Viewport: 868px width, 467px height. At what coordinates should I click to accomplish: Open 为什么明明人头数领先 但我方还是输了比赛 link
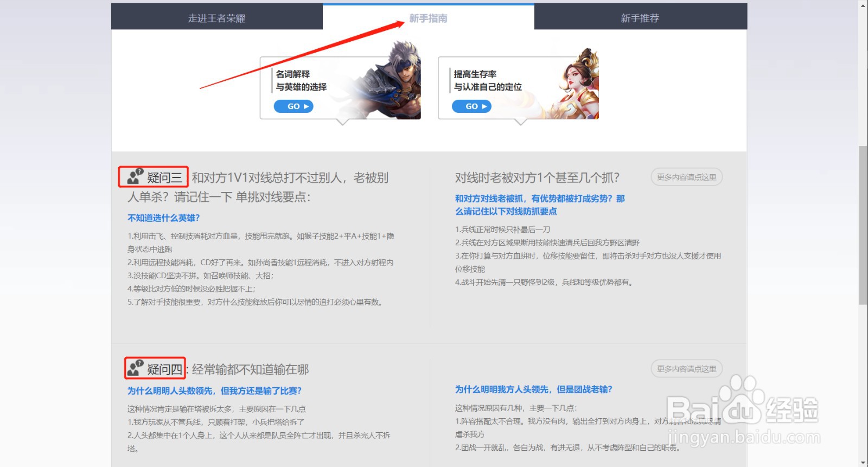pos(214,391)
